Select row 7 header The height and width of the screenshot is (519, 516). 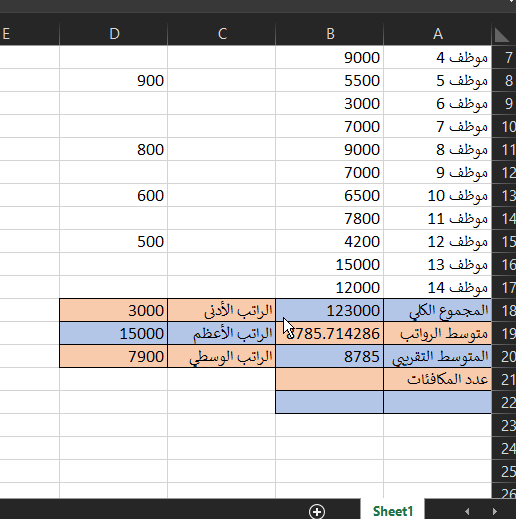pos(504,57)
